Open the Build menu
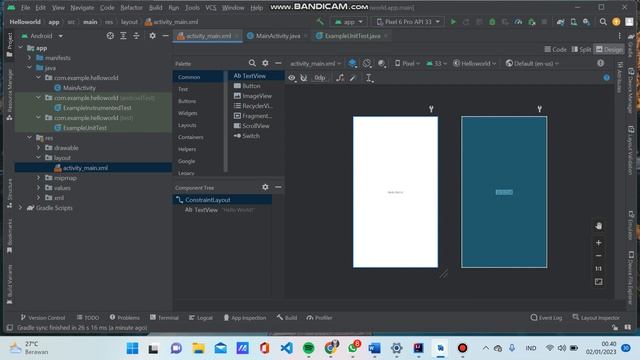 point(156,8)
